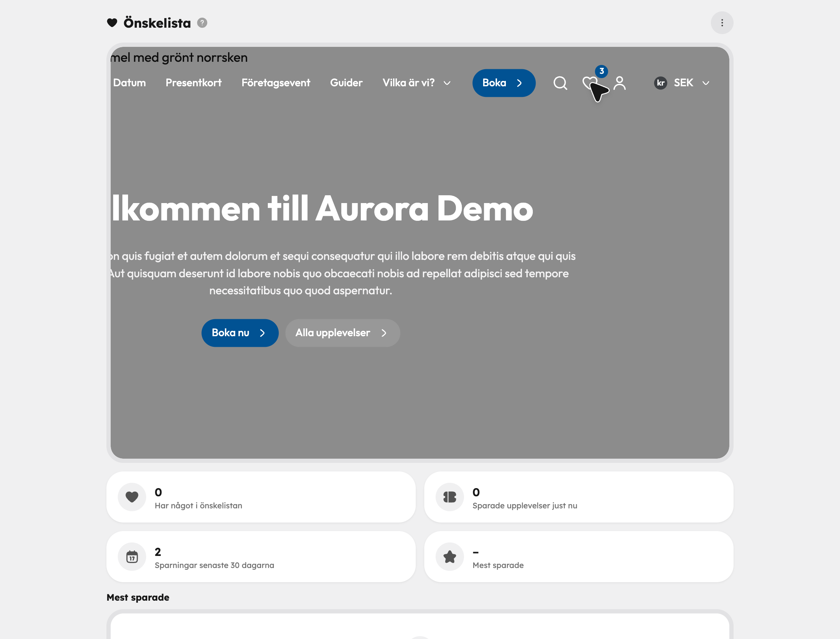
Task: Expand the SEK currency dropdown
Action: 706,83
